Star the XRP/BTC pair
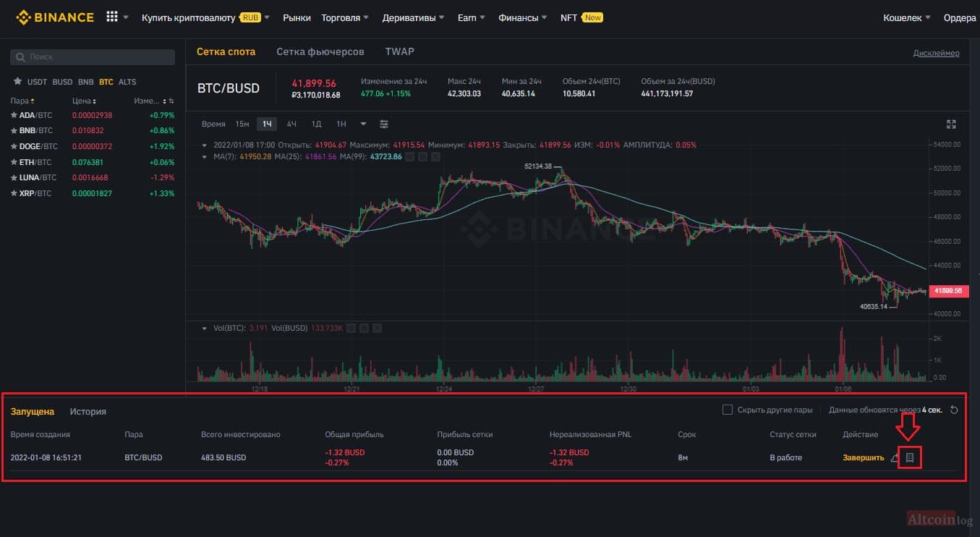Viewport: 980px width, 537px height. 14,193
